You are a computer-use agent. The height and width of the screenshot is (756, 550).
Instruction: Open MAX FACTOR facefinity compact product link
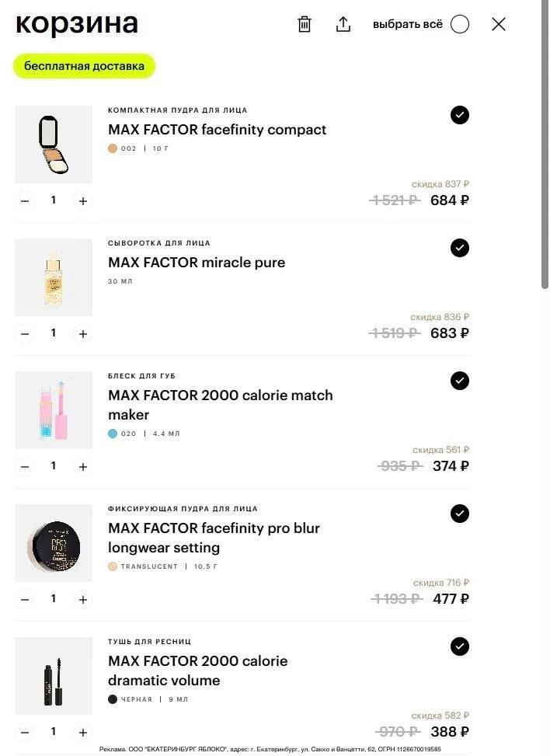pyautogui.click(x=217, y=130)
